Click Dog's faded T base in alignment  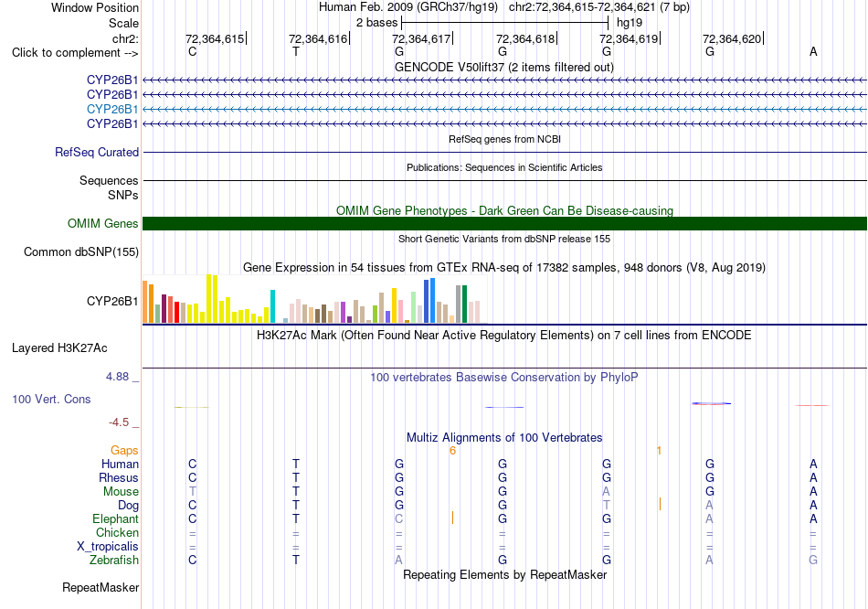pyautogui.click(x=606, y=506)
